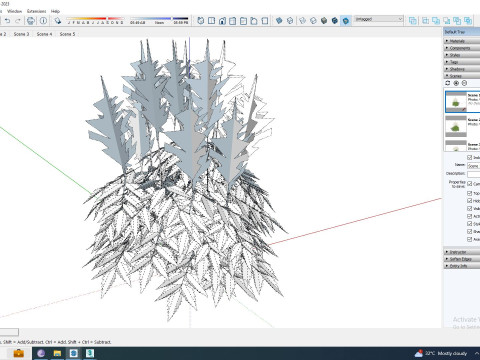Switch to the Right view icon

point(233,21)
